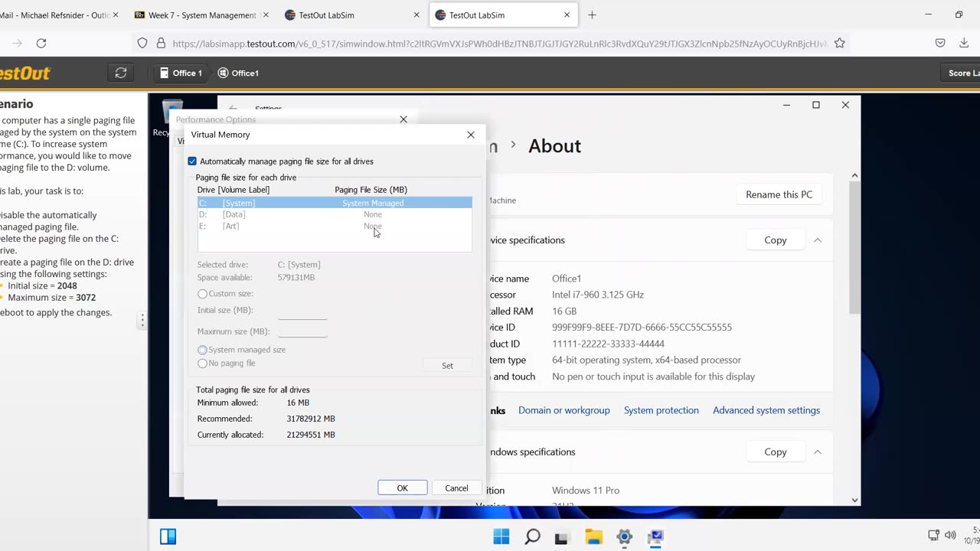980x551 pixels.
Task: Select the Custom size radio button
Action: tap(202, 294)
